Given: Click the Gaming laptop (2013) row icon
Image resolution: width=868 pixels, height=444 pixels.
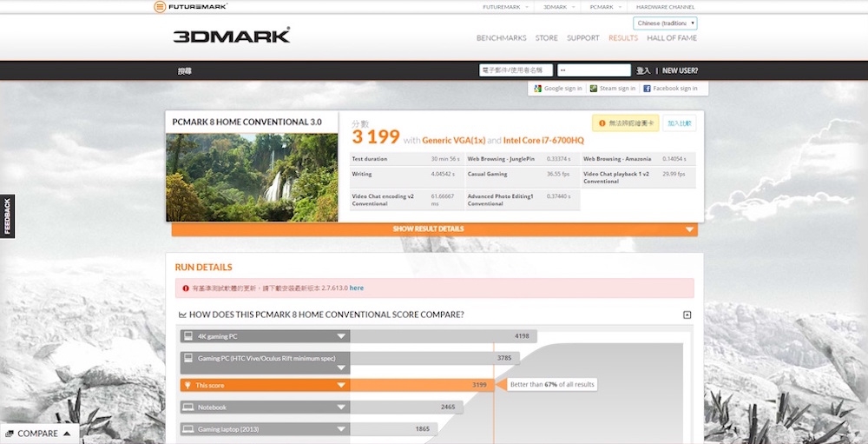Looking at the screenshot, I should coord(188,429).
